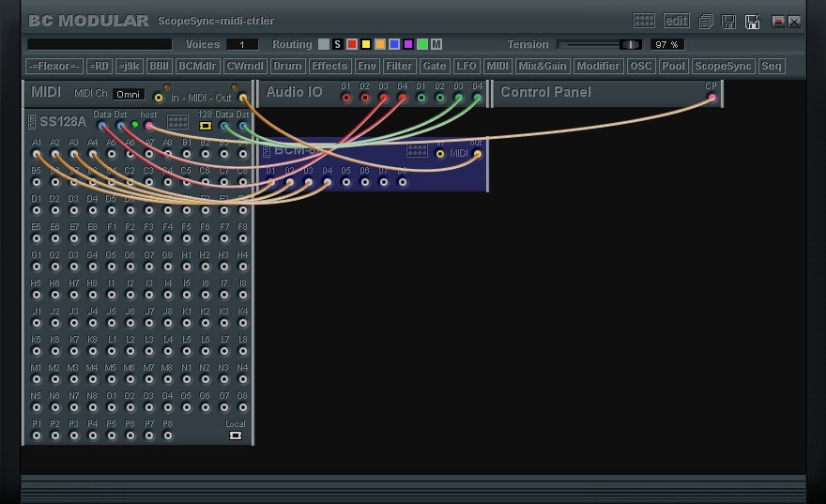826x504 pixels.
Task: Select the red routing color swatch
Action: pos(352,44)
